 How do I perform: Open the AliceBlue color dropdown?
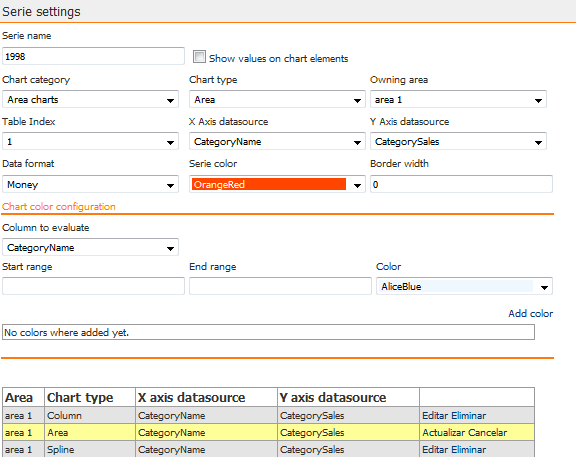point(464,286)
